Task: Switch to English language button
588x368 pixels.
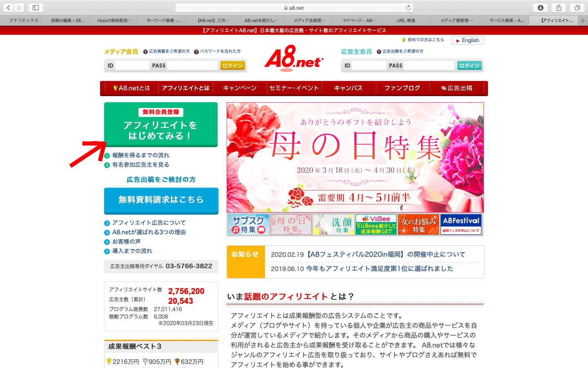Action: (x=468, y=40)
